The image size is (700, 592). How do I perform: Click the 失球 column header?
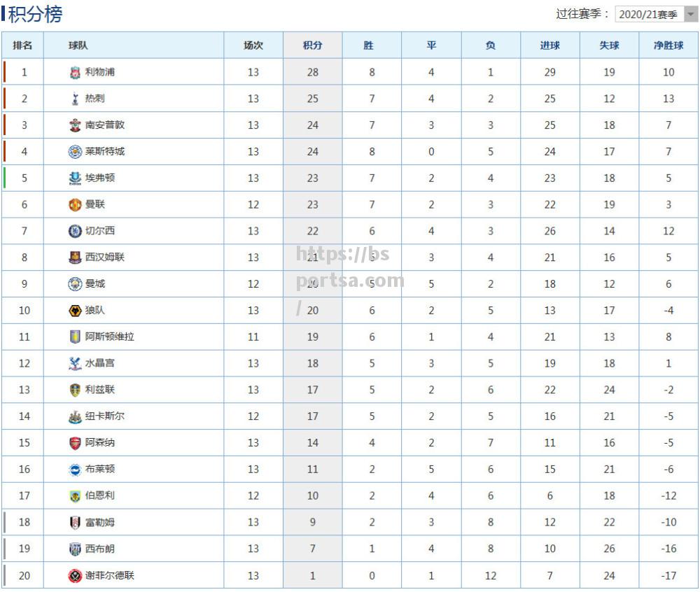[x=609, y=45]
